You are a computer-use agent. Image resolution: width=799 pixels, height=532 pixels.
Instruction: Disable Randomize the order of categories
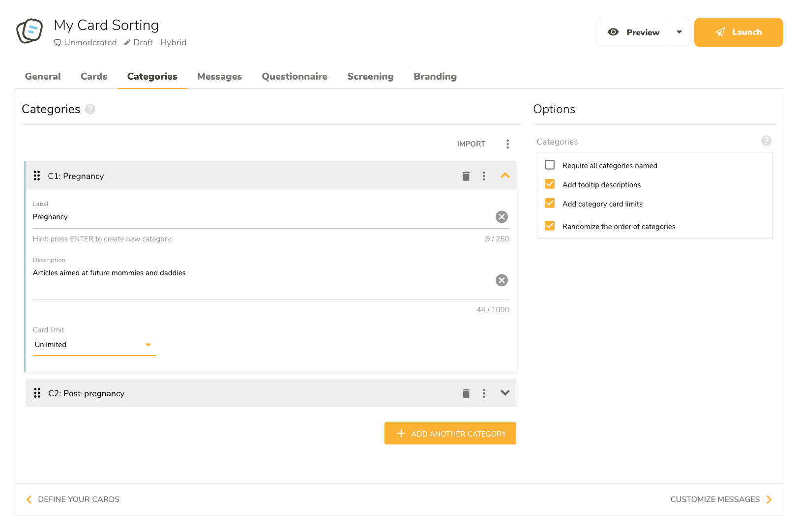point(550,226)
